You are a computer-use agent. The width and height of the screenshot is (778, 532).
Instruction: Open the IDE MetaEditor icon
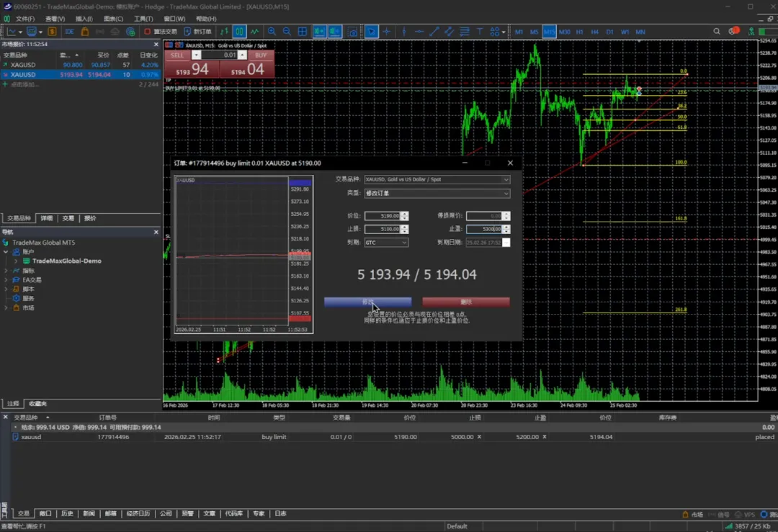pyautogui.click(x=68, y=32)
